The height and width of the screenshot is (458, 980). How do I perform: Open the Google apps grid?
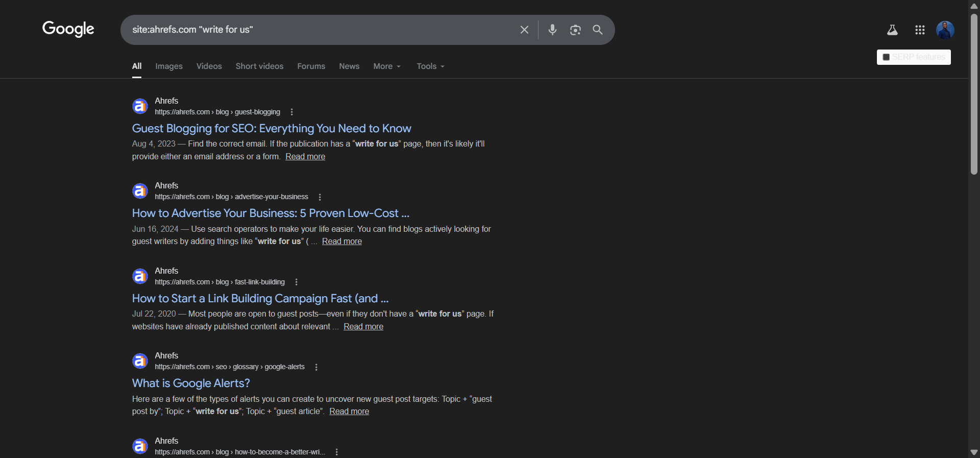click(x=920, y=30)
